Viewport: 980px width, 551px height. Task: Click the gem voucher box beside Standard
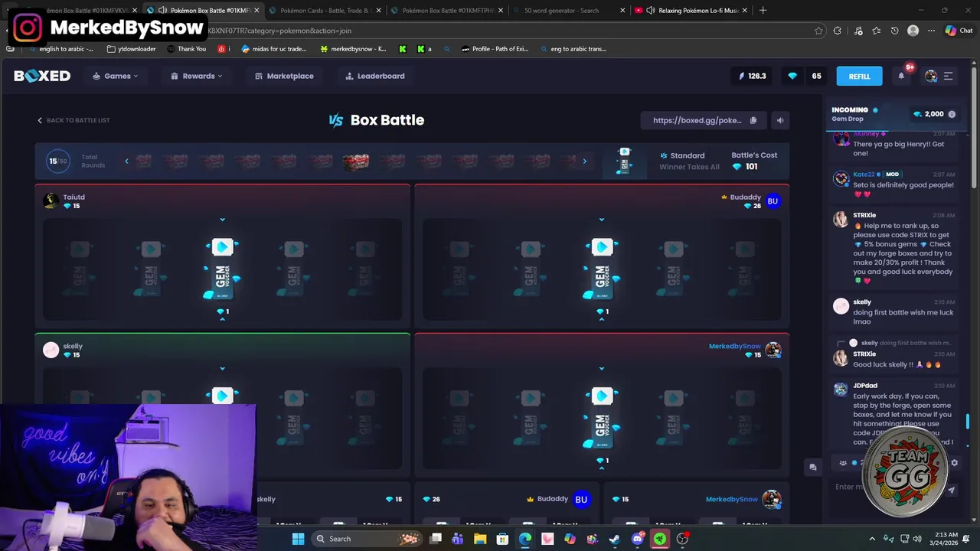pos(625,161)
